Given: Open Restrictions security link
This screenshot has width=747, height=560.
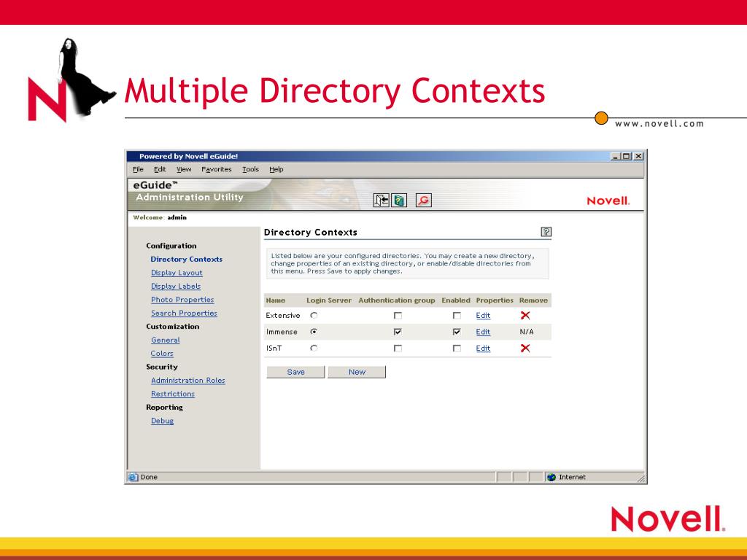Looking at the screenshot, I should 173,394.
